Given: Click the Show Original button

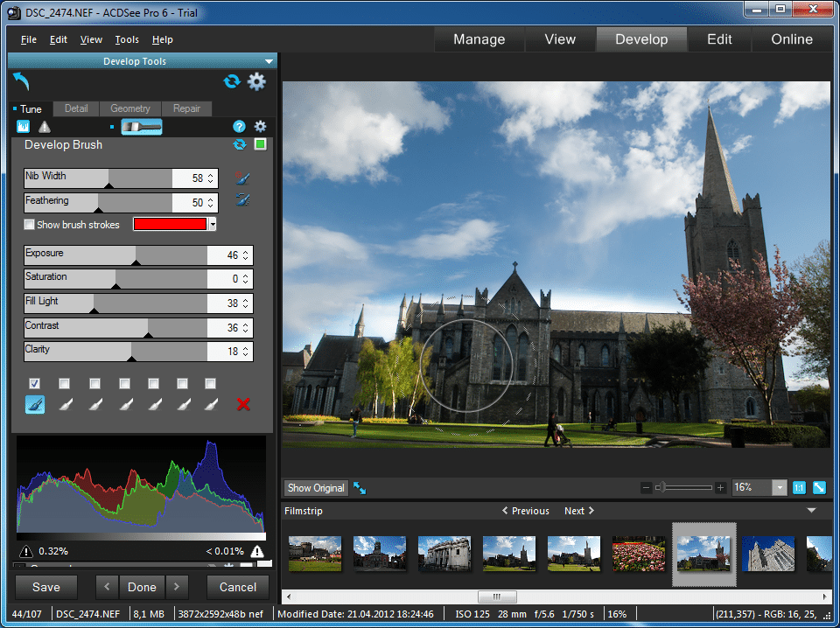Looking at the screenshot, I should click(316, 488).
